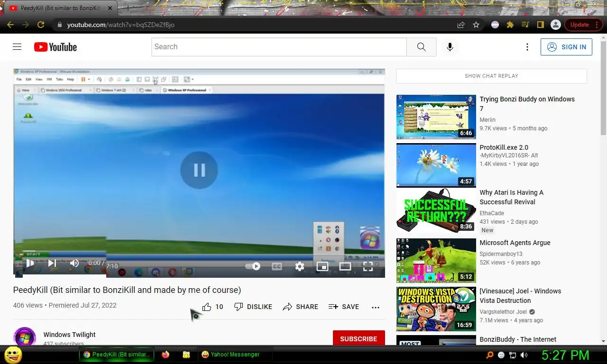This screenshot has height=364, width=607.
Task: SAVE the video to a playlist
Action: pyautogui.click(x=344, y=307)
